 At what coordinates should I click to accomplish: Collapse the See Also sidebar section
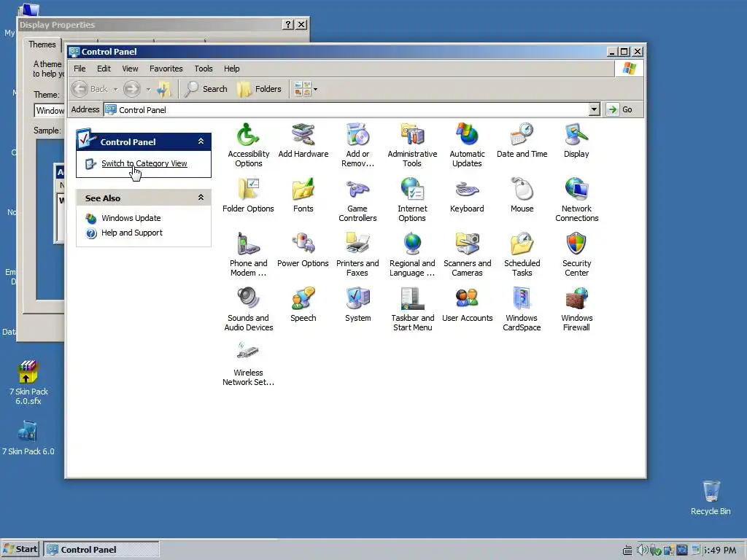(x=201, y=198)
